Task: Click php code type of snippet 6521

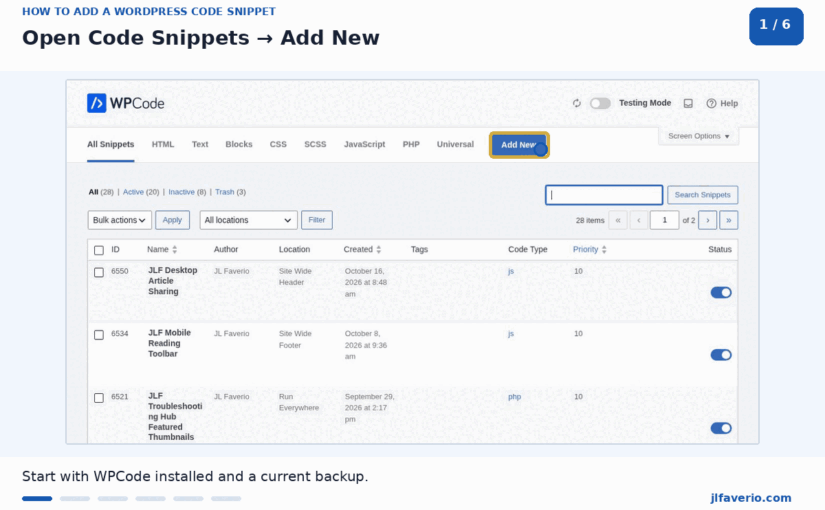Action: [x=515, y=397]
